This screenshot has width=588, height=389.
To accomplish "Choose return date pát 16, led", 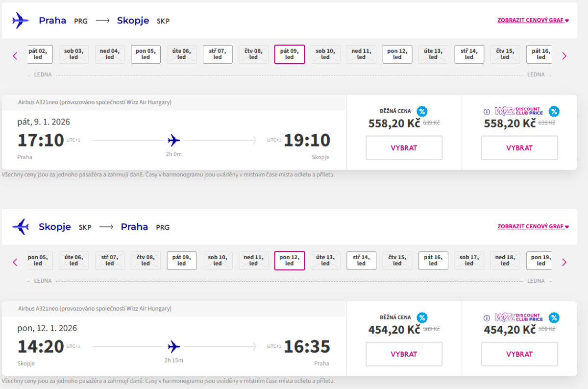I will click(x=433, y=261).
